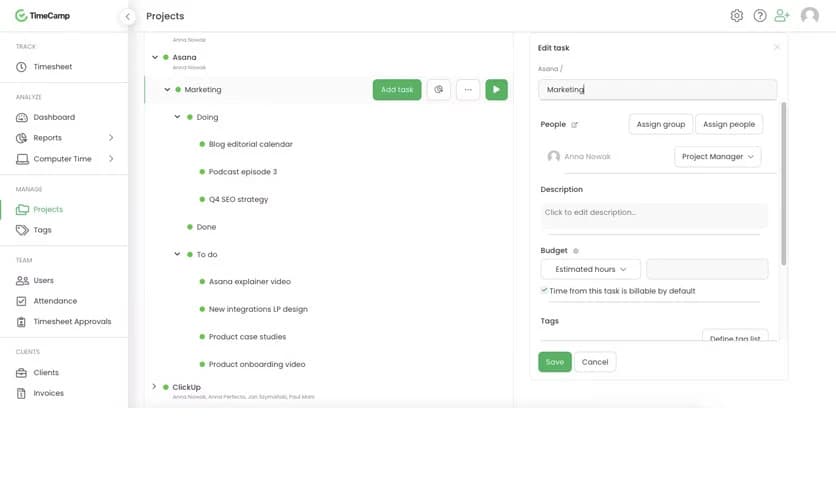Expand the ClickUp project
Image resolution: width=836 pixels, height=484 pixels.
click(x=155, y=386)
